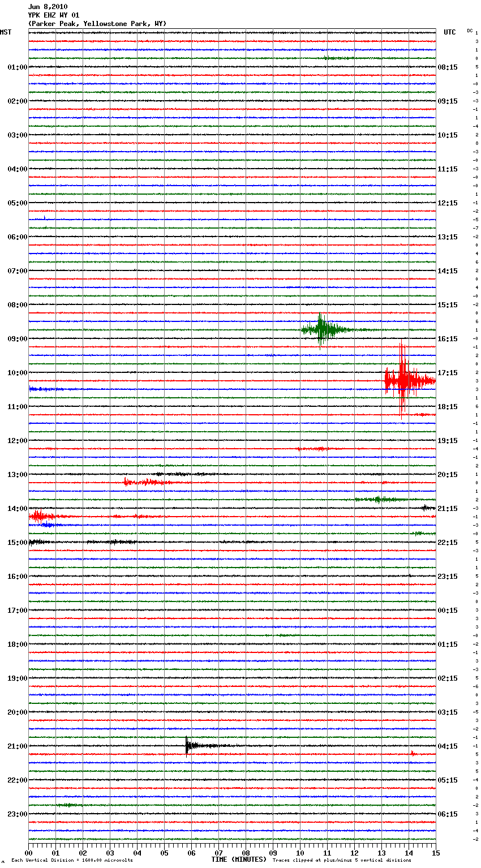Click the 11:15 UTC time label
Viewport: 481px width, 868px height.
point(448,169)
